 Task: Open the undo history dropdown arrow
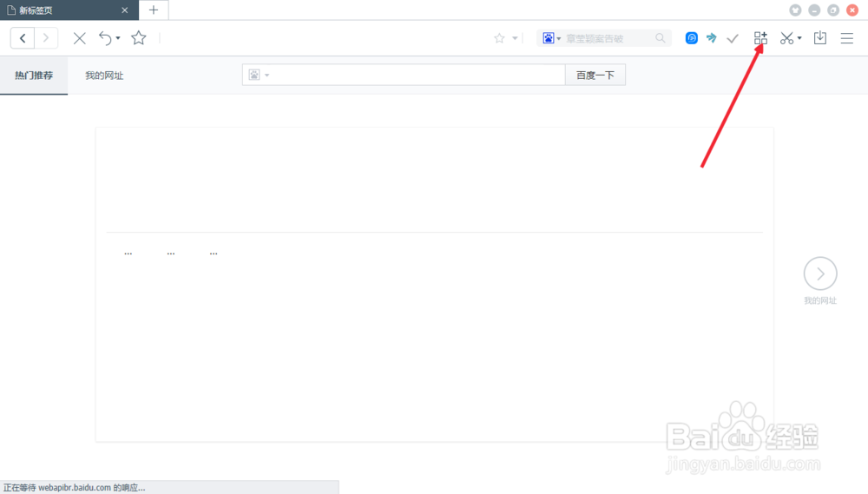coord(118,38)
